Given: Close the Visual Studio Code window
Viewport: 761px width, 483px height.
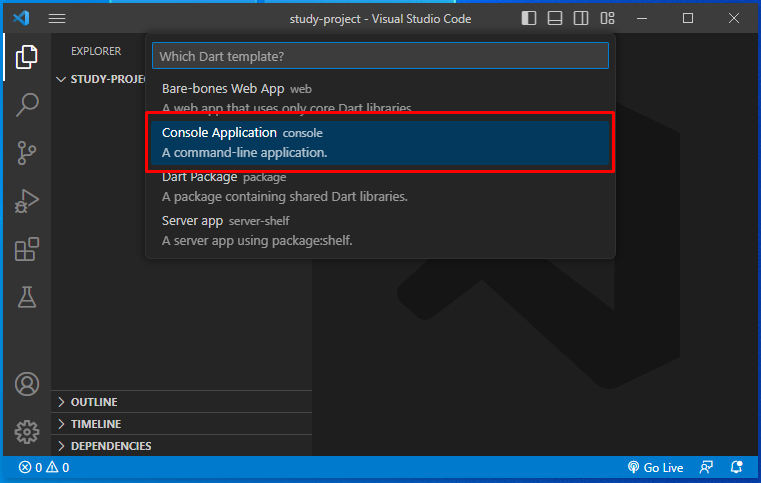Looking at the screenshot, I should pos(734,18).
